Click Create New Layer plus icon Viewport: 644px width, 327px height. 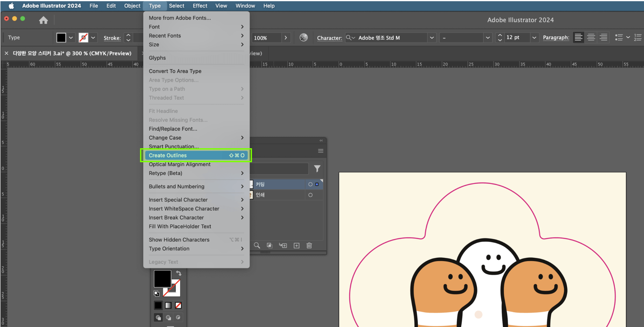coord(297,245)
